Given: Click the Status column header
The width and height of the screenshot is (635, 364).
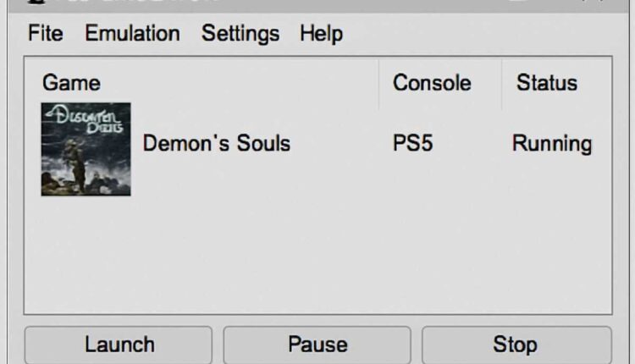Looking at the screenshot, I should click(x=547, y=83).
